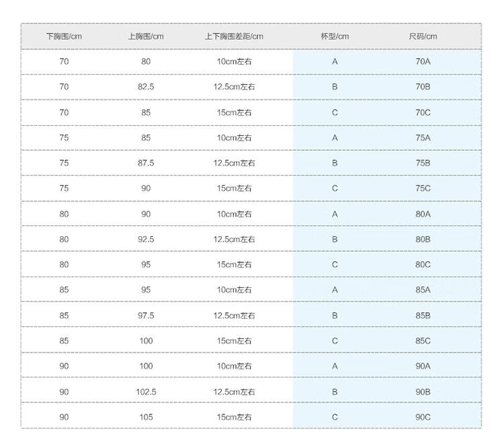The height and width of the screenshot is (448, 504).
Task: Click the 90A size cell
Action: 423,366
